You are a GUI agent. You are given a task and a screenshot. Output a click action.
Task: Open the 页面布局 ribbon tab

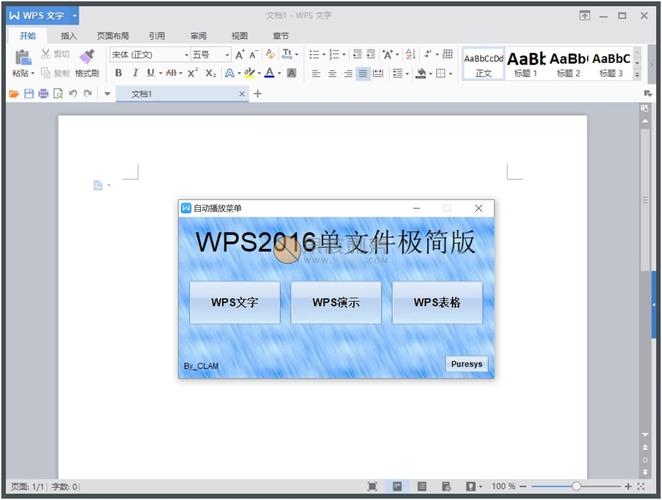tap(112, 35)
